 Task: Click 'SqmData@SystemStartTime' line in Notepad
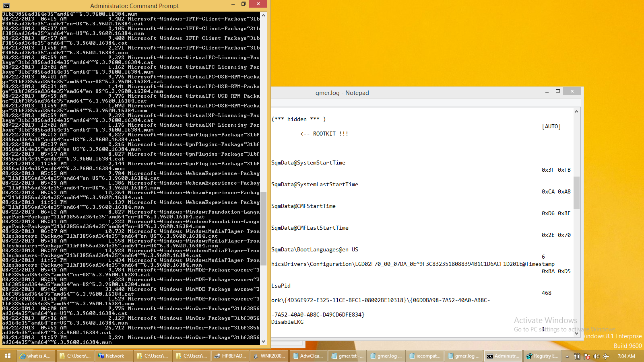(308, 162)
